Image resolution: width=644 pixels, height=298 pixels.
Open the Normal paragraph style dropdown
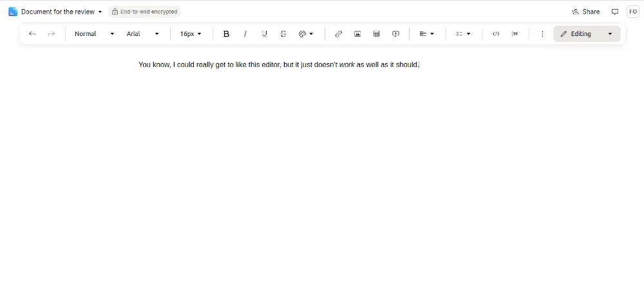pyautogui.click(x=95, y=34)
